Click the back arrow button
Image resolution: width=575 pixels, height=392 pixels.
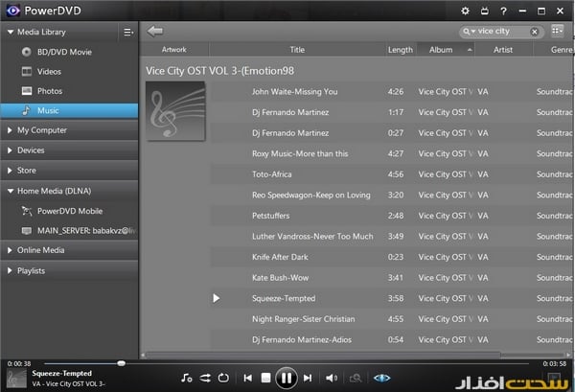[155, 32]
